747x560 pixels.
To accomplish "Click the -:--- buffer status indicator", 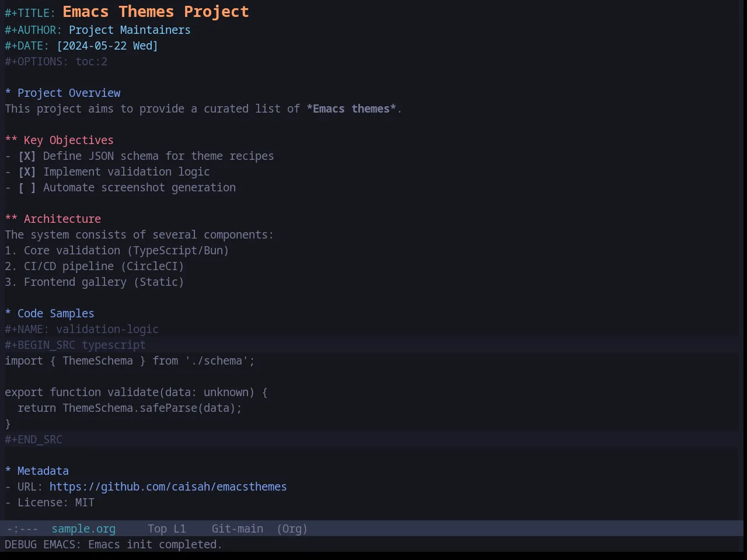I will [x=22, y=528].
